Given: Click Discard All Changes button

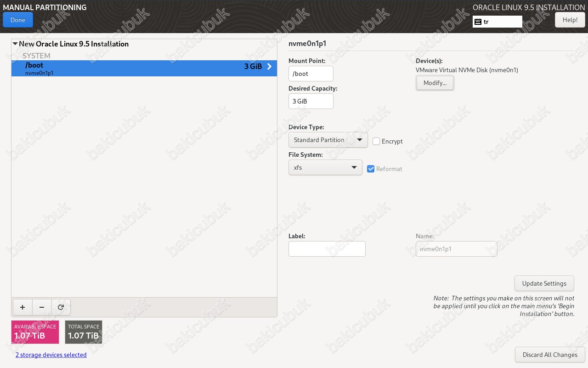Looking at the screenshot, I should (550, 355).
